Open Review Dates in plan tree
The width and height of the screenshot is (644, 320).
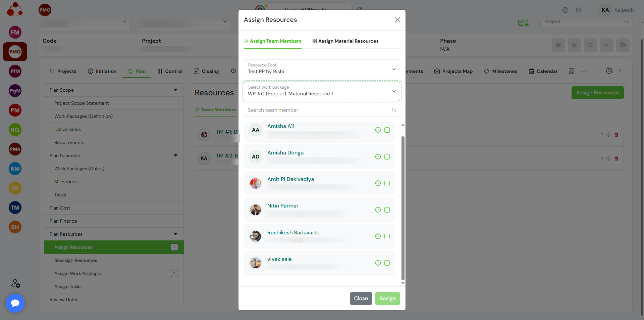coord(114,300)
